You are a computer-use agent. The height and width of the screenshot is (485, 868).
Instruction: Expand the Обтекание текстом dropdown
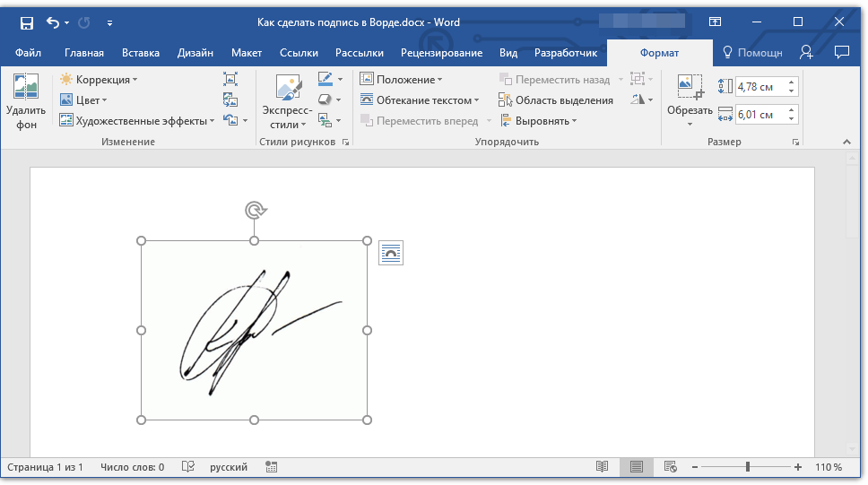click(x=420, y=100)
